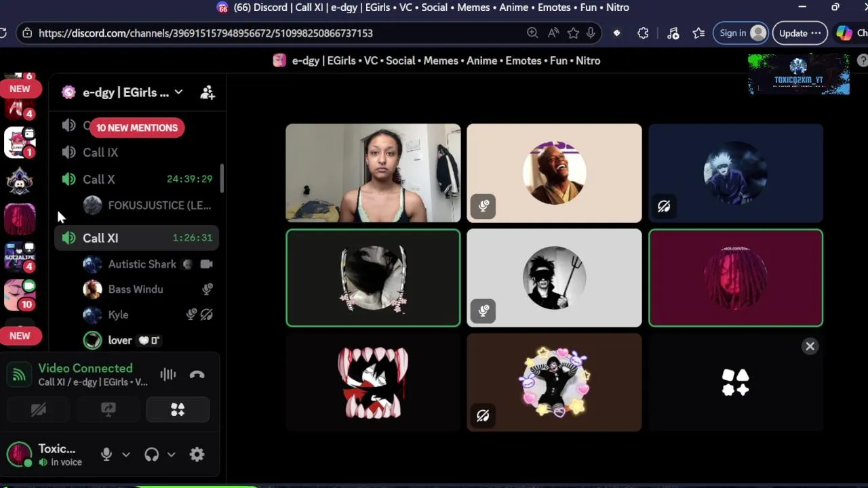Start screen share from voice panel
This screenshot has height=488, width=868.
coord(108,409)
